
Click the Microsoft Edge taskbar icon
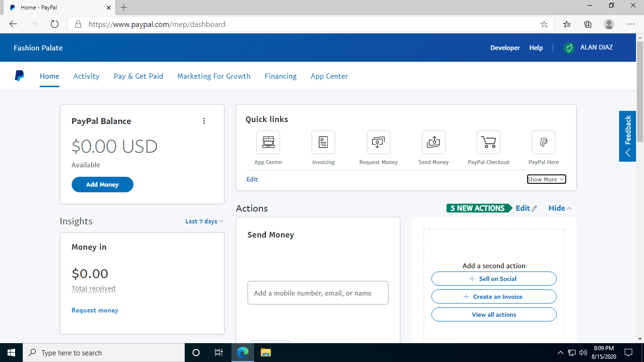point(243,353)
